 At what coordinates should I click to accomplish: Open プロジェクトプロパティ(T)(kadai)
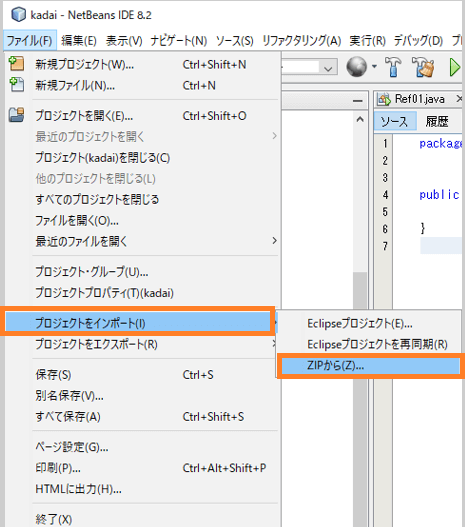pyautogui.click(x=142, y=293)
